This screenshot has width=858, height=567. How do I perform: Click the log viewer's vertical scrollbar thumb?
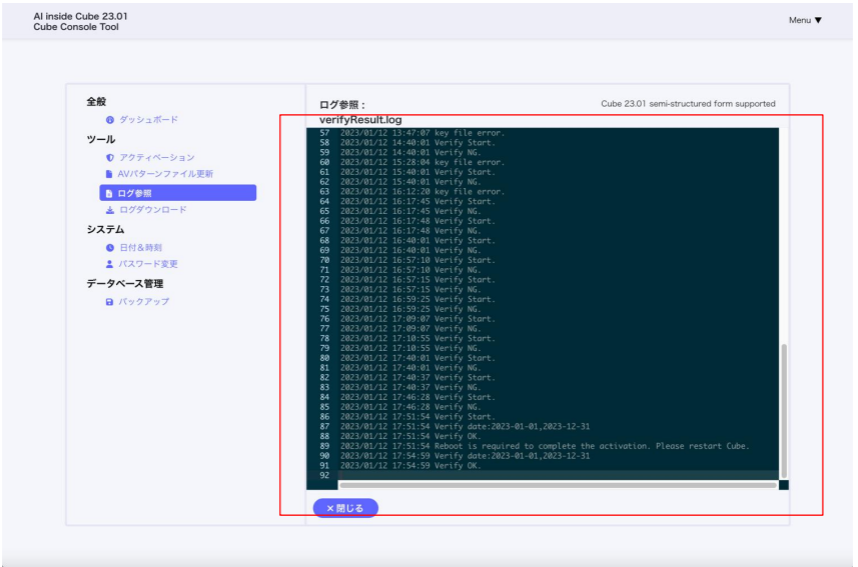784,410
